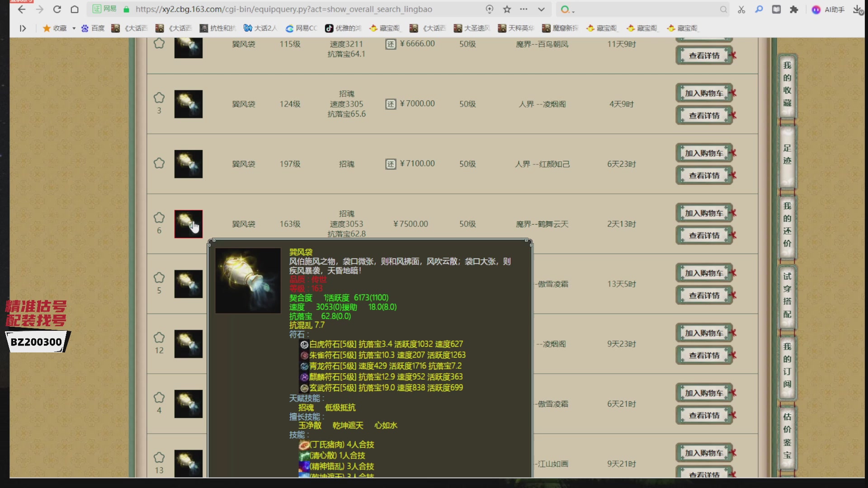Open the 163级 巽风袋 item thumbnail
Screen dimensions: 868x488
189,224
